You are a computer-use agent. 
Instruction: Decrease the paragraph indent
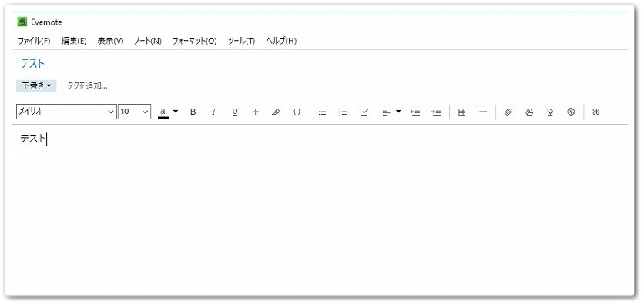(x=415, y=112)
